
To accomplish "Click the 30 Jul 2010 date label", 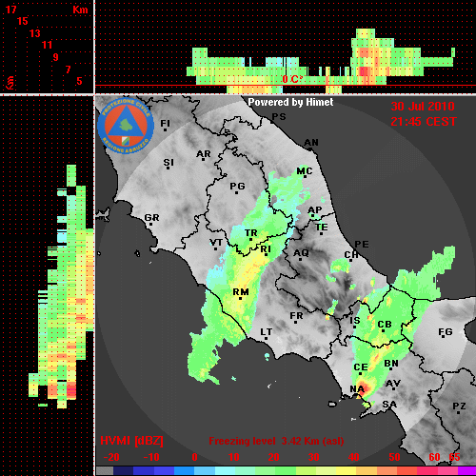I will click(x=423, y=107).
